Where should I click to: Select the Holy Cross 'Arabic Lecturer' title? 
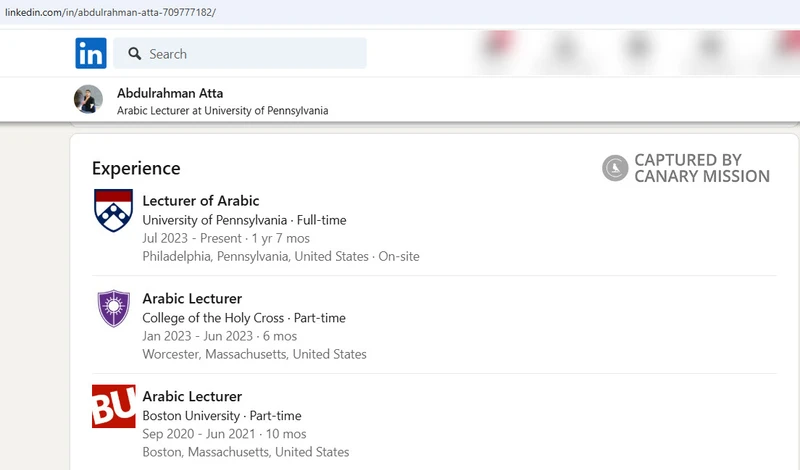click(x=192, y=299)
